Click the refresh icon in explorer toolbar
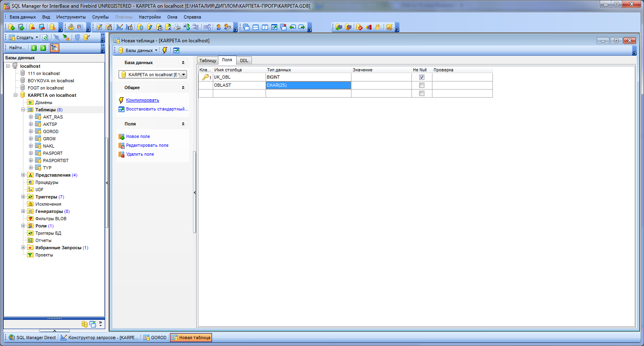The width and height of the screenshot is (644, 346). pos(45,38)
